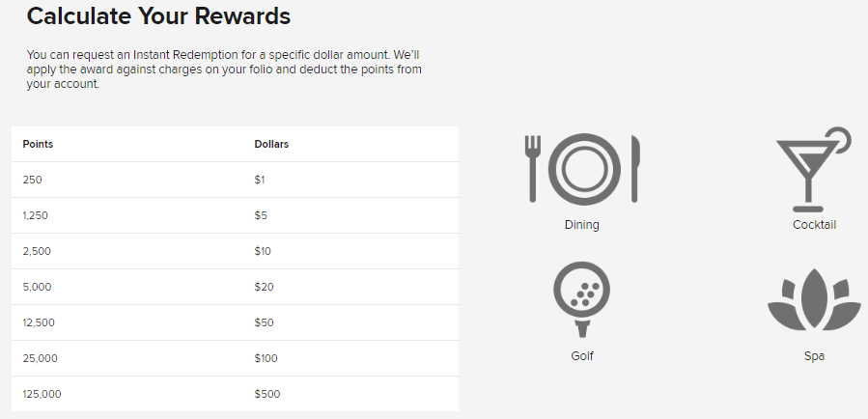The height and width of the screenshot is (419, 868).
Task: Select the 250 points row
Action: [x=235, y=180]
